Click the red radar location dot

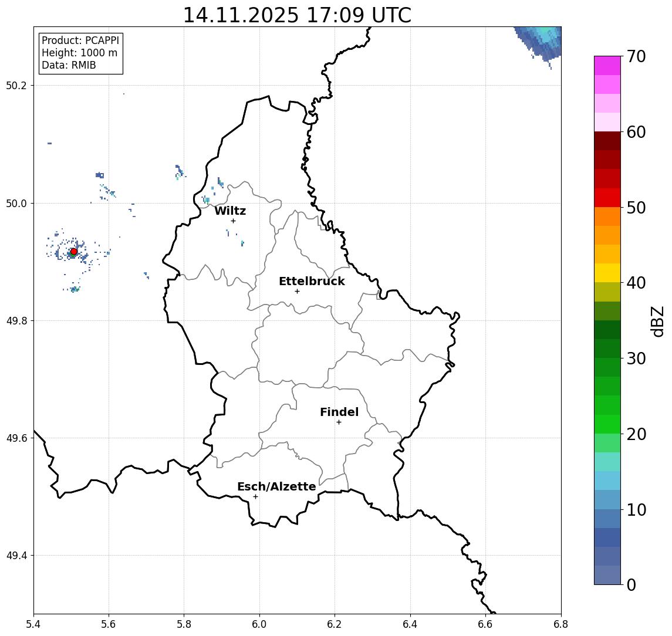pos(73,252)
